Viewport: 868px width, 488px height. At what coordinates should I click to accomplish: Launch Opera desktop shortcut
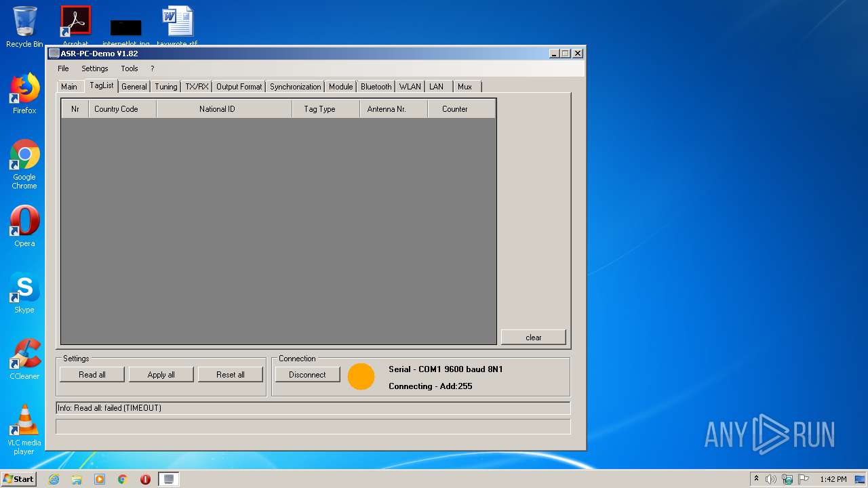24,226
